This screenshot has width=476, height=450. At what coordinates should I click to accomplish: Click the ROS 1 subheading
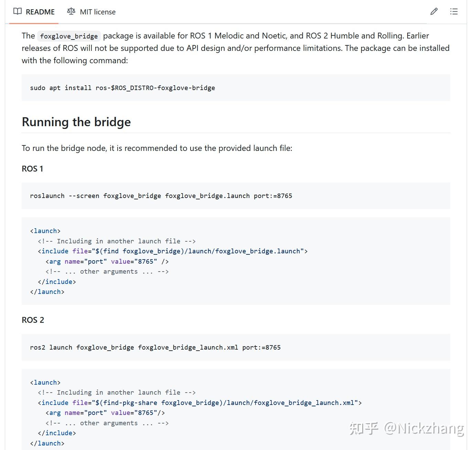[x=32, y=169]
